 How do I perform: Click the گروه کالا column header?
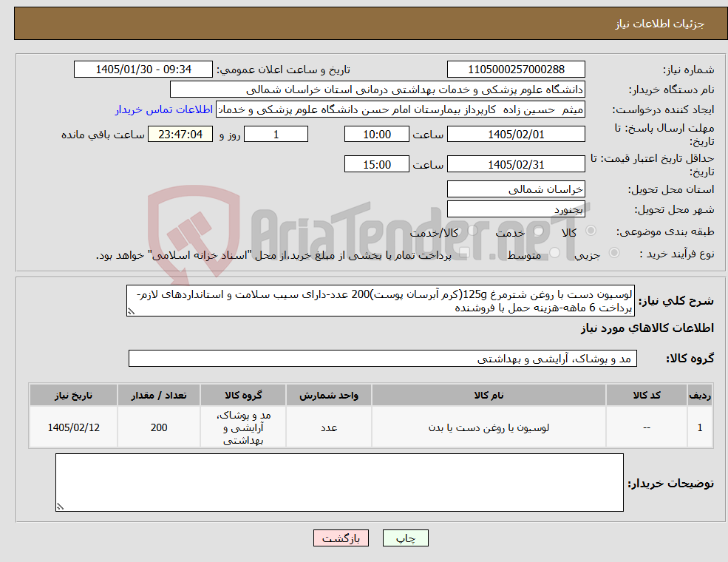click(x=243, y=396)
